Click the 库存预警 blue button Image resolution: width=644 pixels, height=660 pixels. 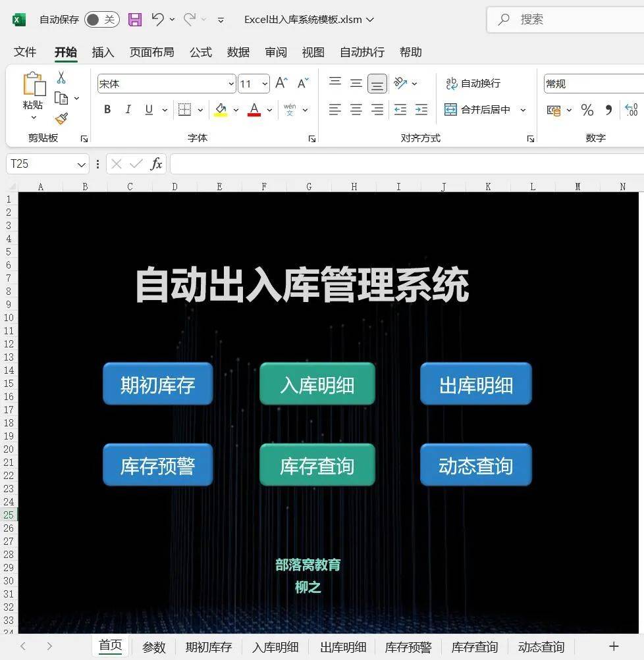(x=158, y=465)
